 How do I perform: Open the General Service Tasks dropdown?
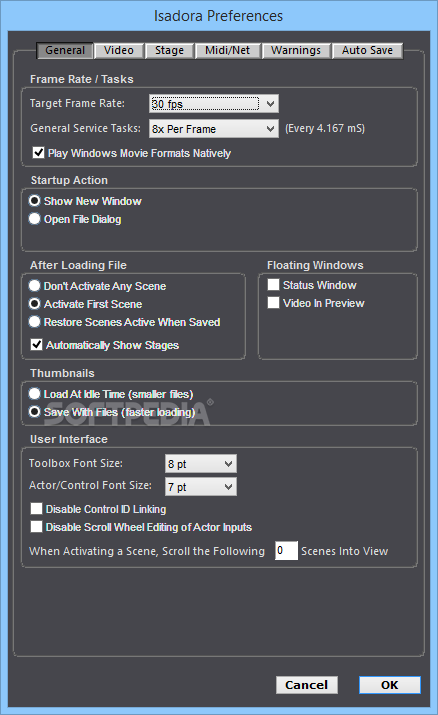point(214,129)
